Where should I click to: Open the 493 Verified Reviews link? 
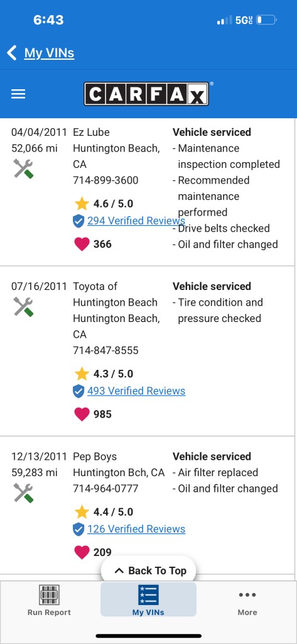[136, 391]
